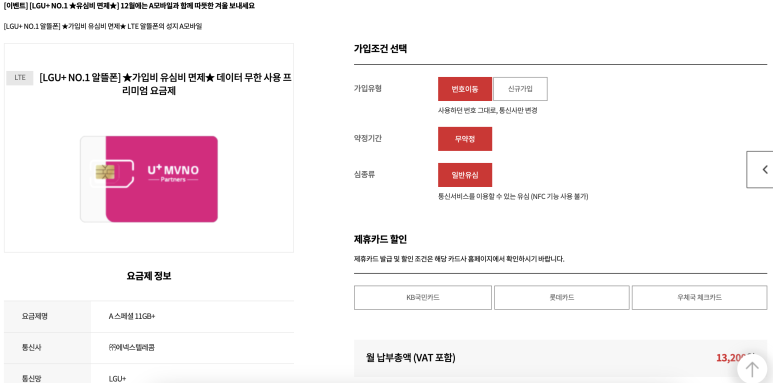773x383 pixels.
Task: Choose KB국민카드 partner card discount
Action: 423,298
